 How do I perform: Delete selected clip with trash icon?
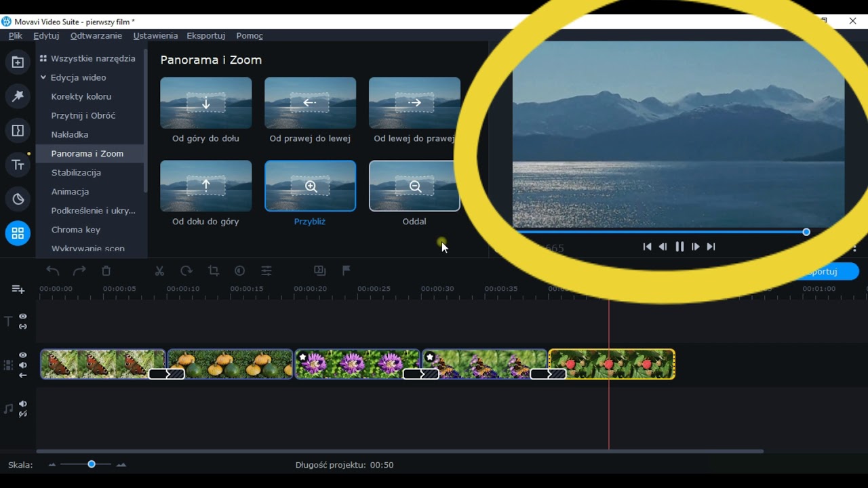tap(106, 270)
